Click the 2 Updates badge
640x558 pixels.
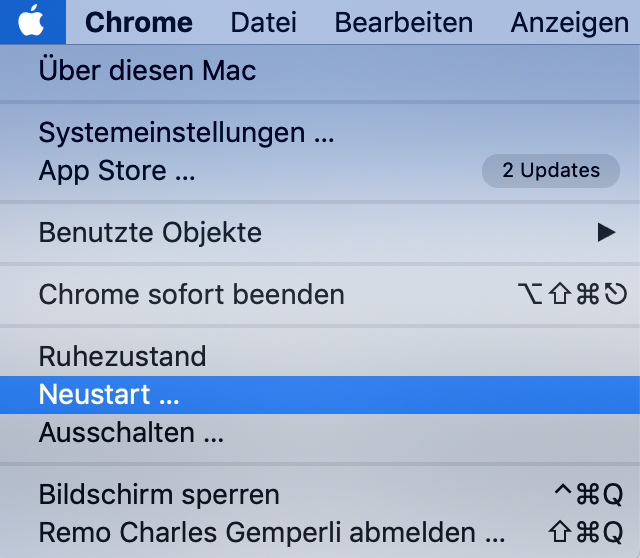(551, 171)
